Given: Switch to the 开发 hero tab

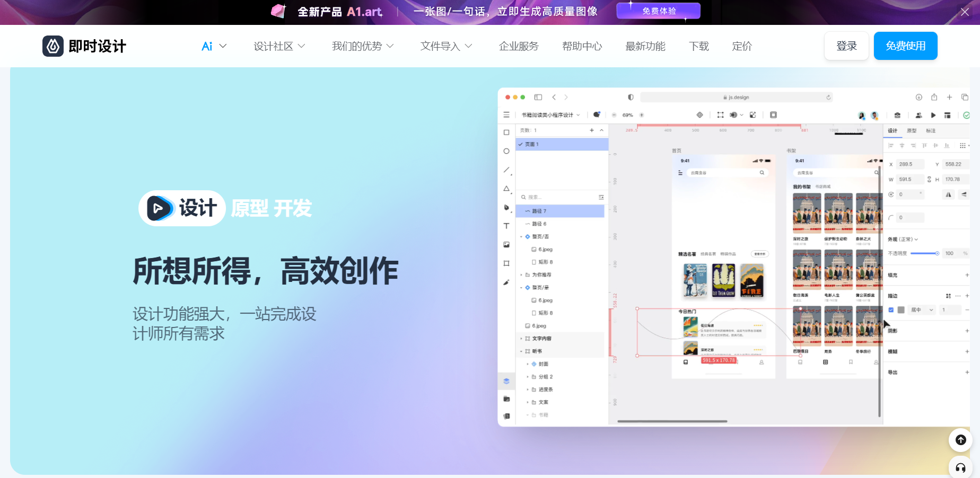Looking at the screenshot, I should [293, 208].
